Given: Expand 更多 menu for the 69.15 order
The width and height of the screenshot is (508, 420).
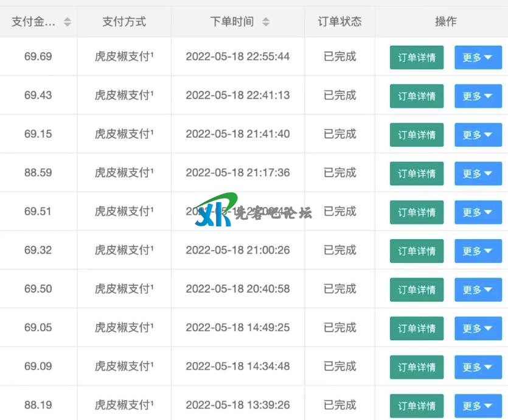Looking at the screenshot, I should [478, 135].
